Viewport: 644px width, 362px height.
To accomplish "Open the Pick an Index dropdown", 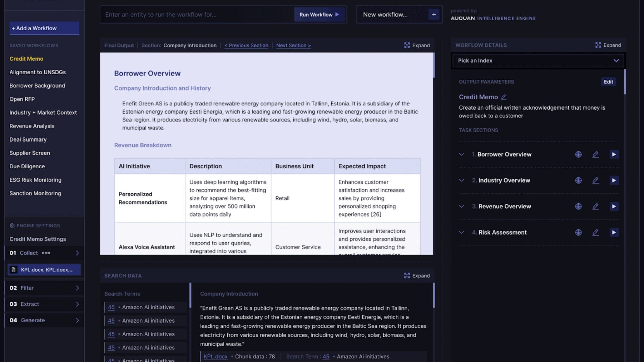I will 538,60.
